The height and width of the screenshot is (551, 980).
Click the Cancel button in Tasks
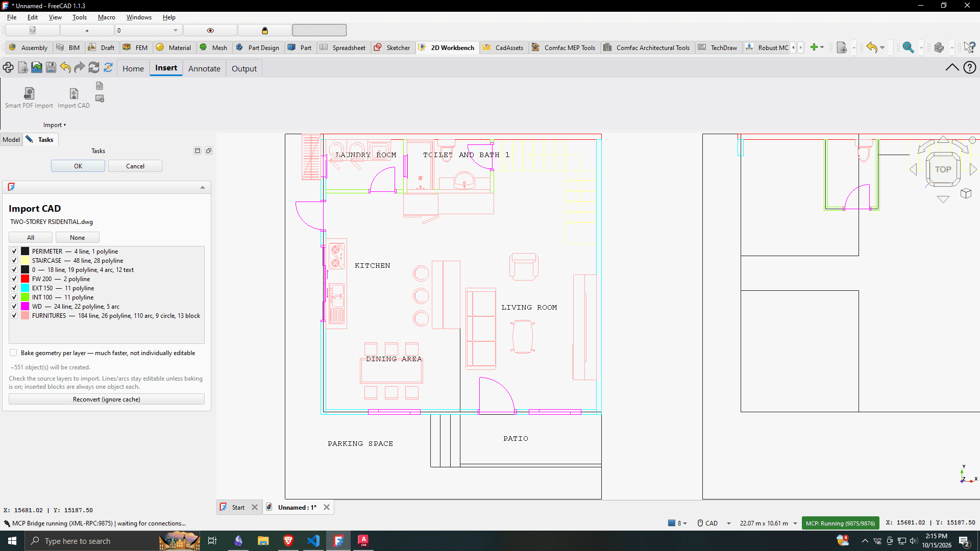pyautogui.click(x=135, y=166)
